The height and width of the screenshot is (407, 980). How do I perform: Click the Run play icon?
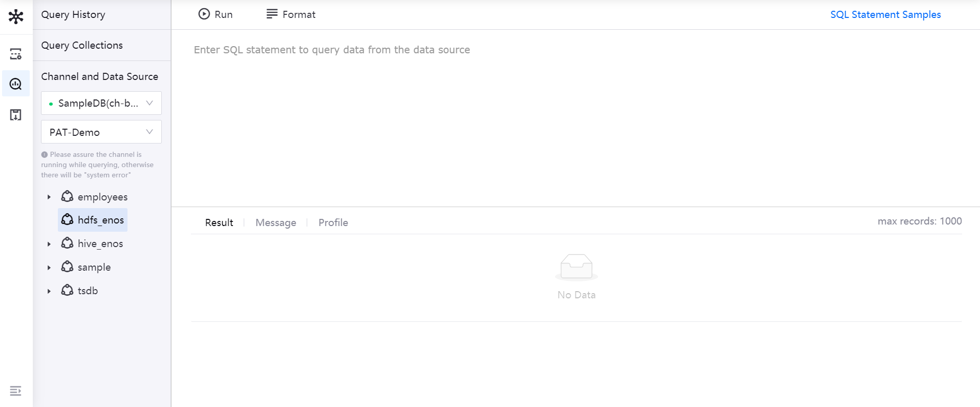pyautogui.click(x=204, y=14)
